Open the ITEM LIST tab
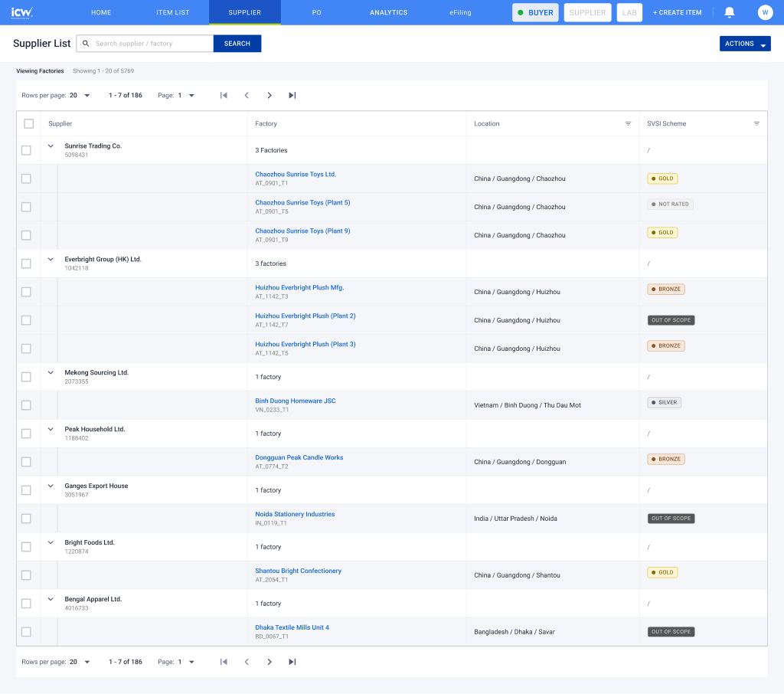The image size is (784, 694). pos(172,12)
